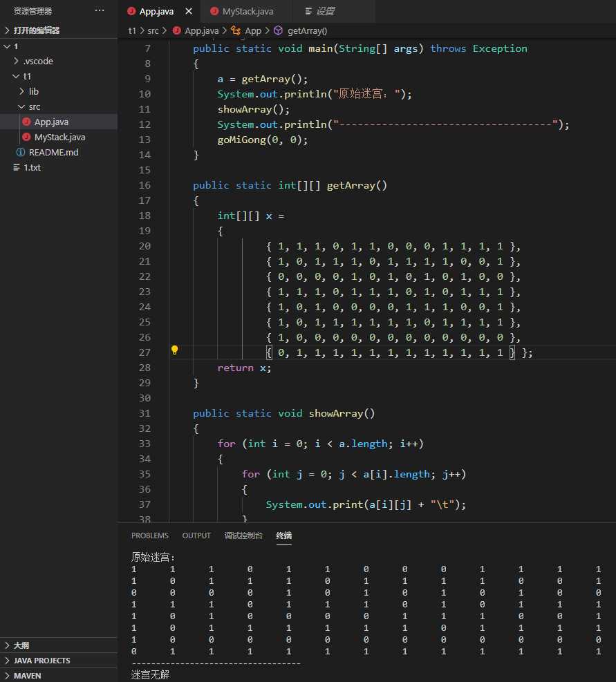The height and width of the screenshot is (682, 616).
Task: Click the 资源管理器 explorer title
Action: pos(32,11)
